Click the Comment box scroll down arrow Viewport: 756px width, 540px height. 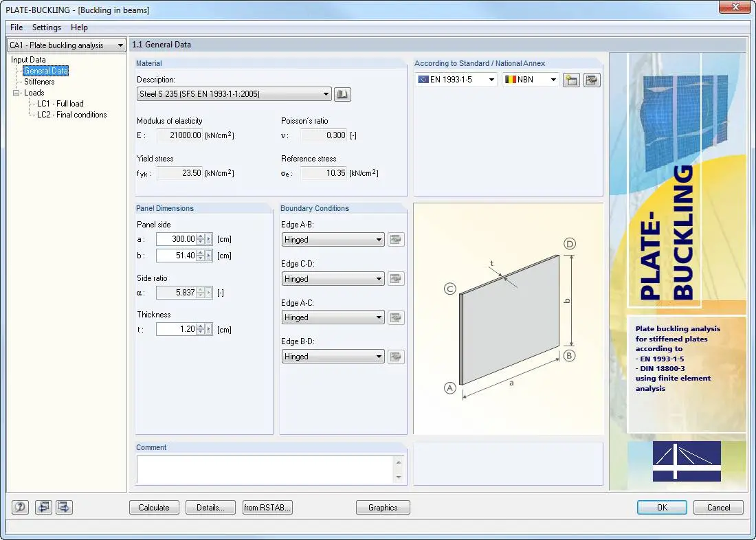pos(399,477)
